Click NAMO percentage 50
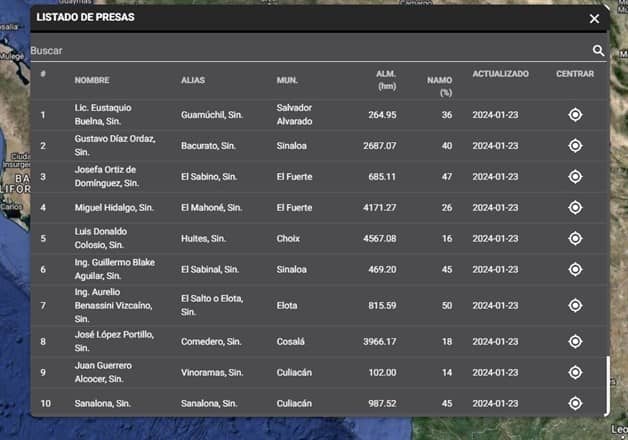 [447, 305]
